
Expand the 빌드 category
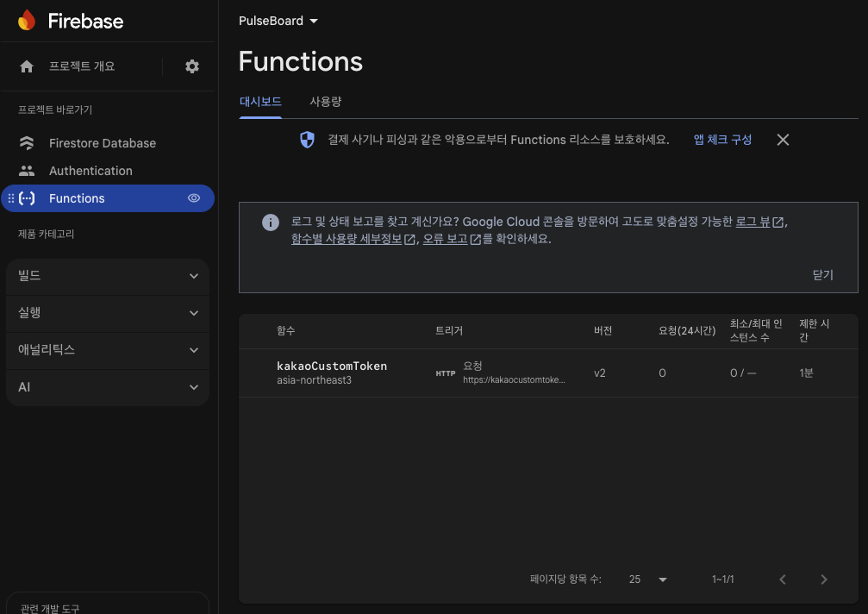(108, 276)
